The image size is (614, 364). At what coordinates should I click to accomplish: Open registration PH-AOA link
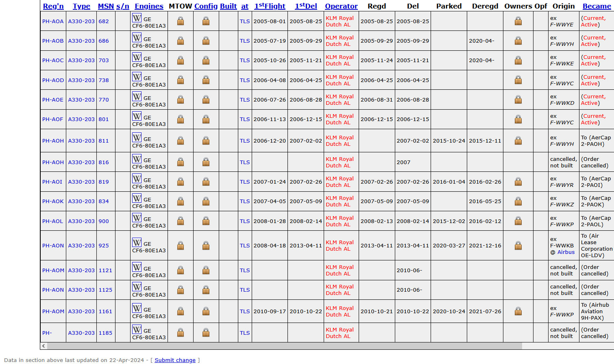click(x=53, y=21)
